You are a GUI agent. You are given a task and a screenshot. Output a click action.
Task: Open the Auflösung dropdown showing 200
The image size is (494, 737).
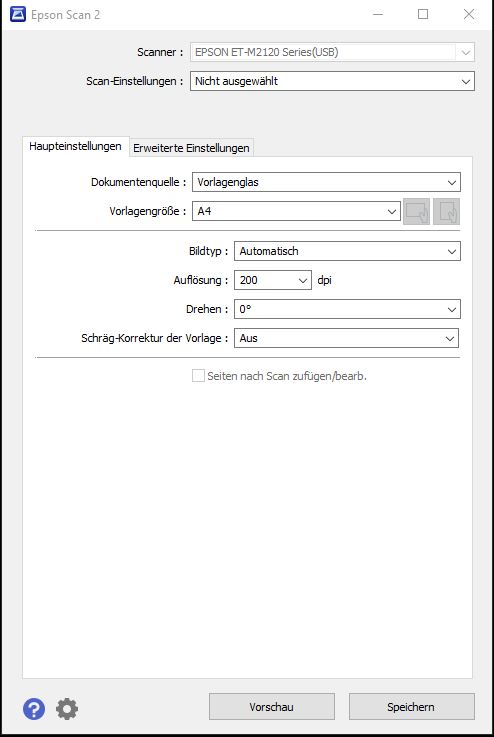[273, 280]
